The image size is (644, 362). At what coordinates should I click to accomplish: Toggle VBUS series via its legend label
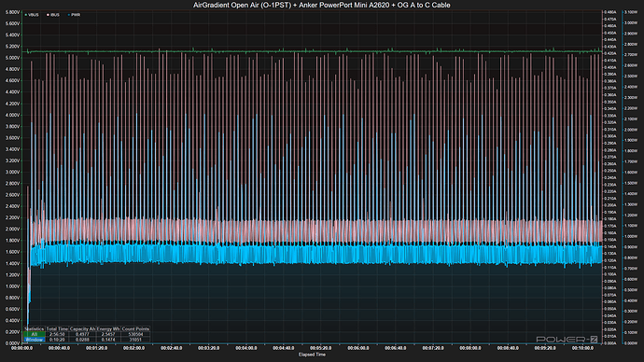[34, 15]
